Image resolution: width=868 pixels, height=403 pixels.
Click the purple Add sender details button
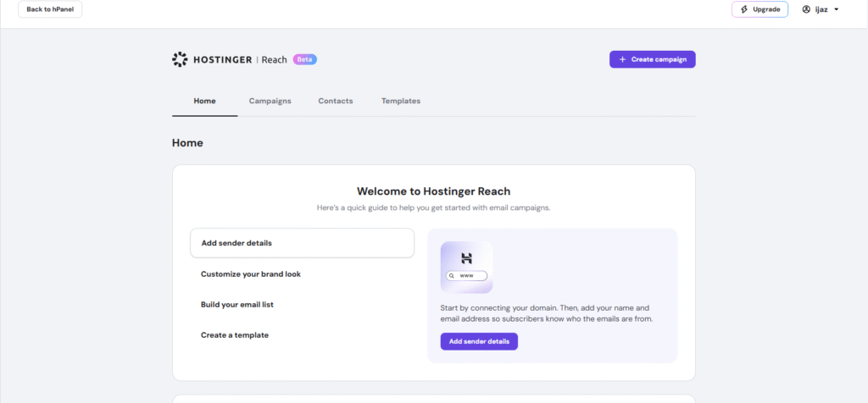479,342
